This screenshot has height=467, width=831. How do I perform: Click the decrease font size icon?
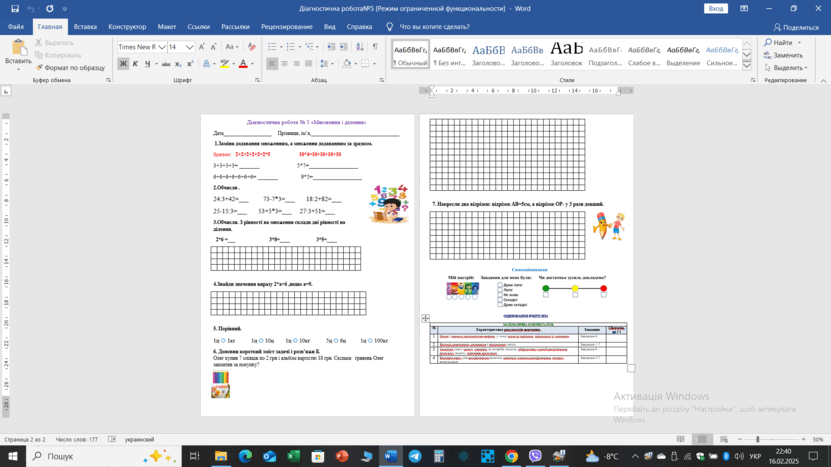(x=214, y=47)
